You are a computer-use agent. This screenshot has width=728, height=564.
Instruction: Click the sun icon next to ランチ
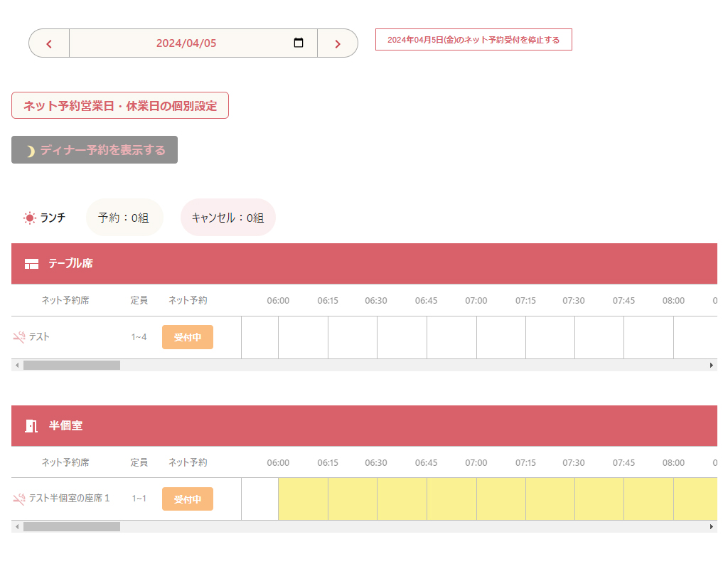29,218
